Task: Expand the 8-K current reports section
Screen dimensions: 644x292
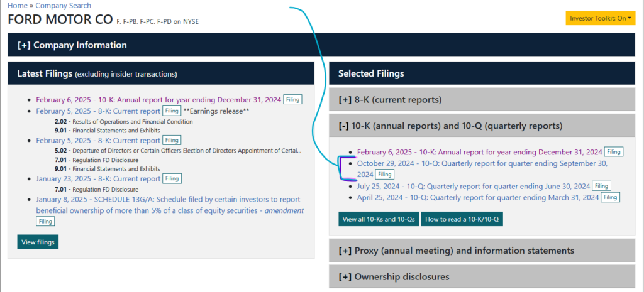Action: coord(390,99)
